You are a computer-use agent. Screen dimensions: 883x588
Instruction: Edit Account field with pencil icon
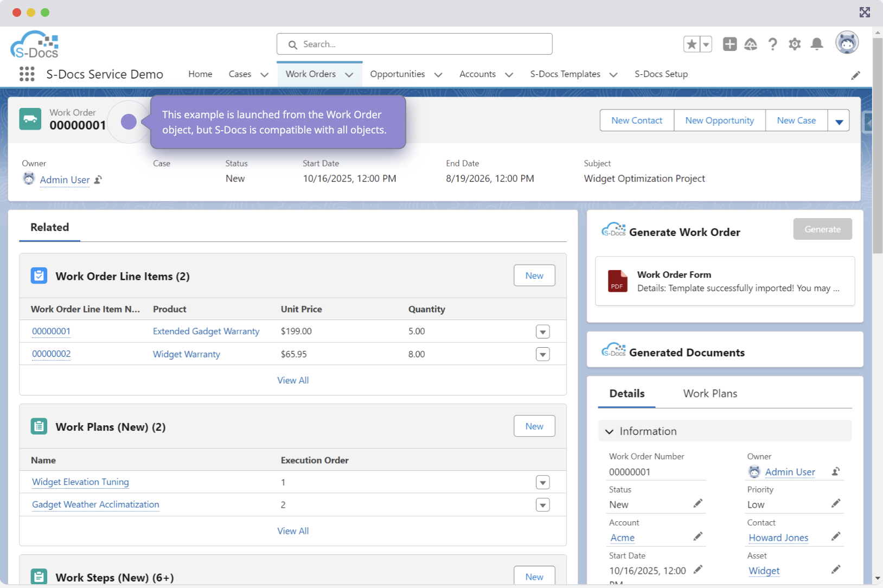click(698, 536)
